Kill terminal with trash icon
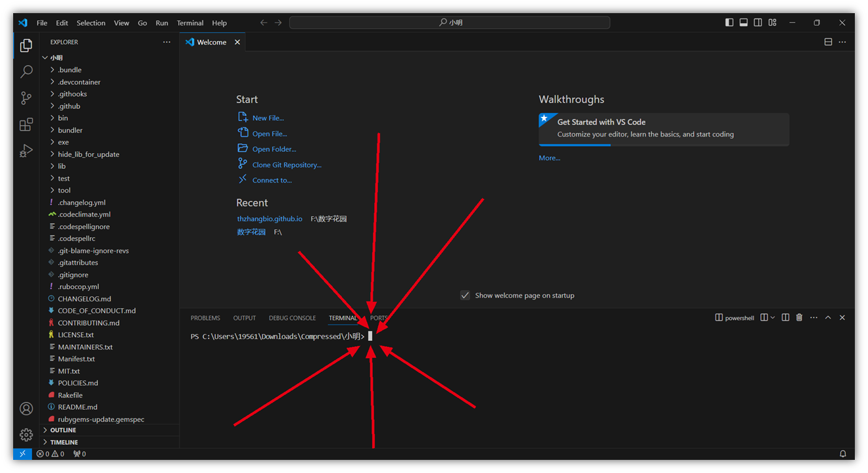 [x=800, y=317]
